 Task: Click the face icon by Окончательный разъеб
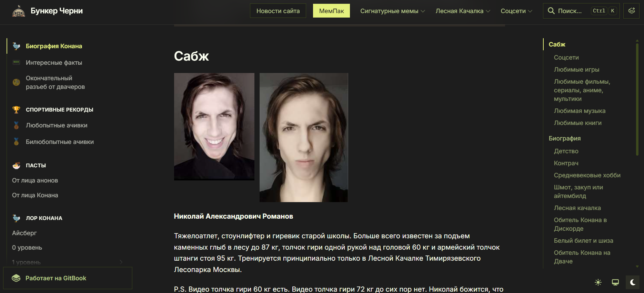coord(16,82)
